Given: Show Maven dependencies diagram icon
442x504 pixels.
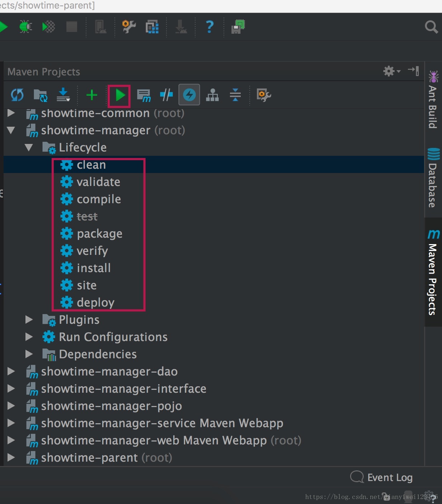Looking at the screenshot, I should 212,95.
